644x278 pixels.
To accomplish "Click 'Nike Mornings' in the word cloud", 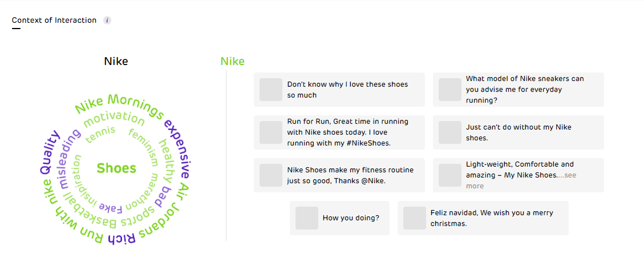I will (x=119, y=104).
